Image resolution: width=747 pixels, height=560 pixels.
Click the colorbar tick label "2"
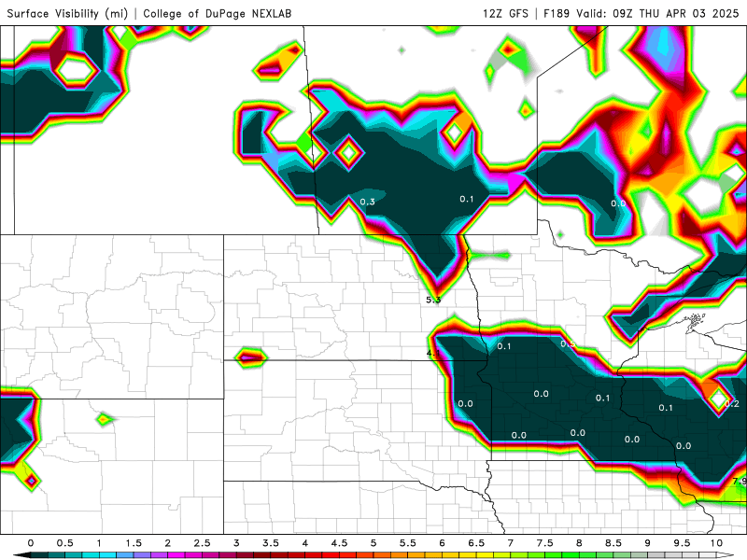coord(168,543)
